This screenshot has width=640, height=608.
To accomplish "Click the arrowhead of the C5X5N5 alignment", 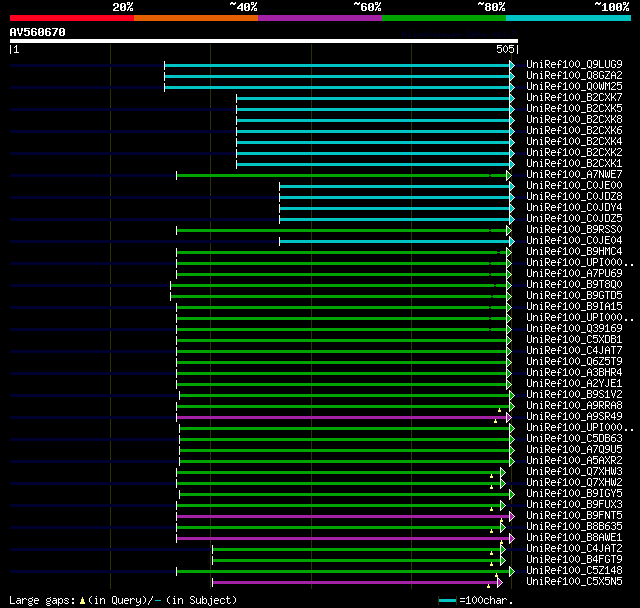I will tap(499, 582).
